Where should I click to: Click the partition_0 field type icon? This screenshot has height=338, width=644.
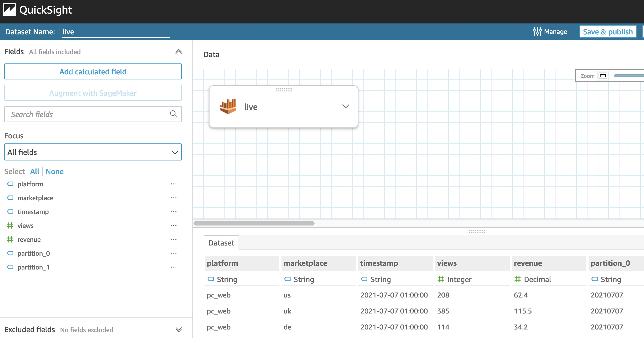tap(10, 253)
